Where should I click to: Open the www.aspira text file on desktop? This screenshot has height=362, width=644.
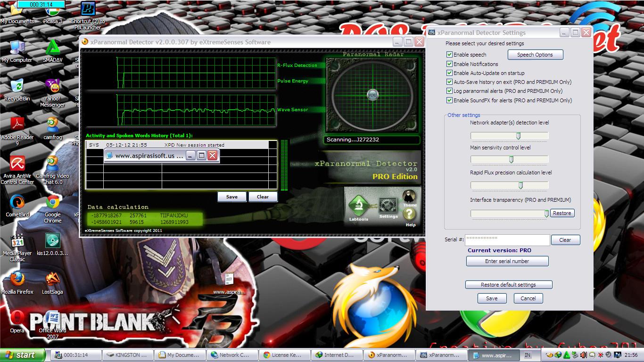229,283
